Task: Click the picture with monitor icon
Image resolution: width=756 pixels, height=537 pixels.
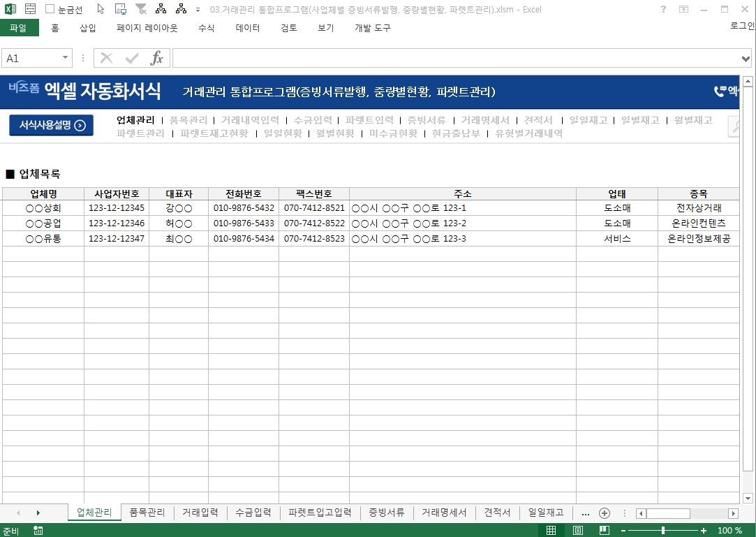Action: click(121, 8)
